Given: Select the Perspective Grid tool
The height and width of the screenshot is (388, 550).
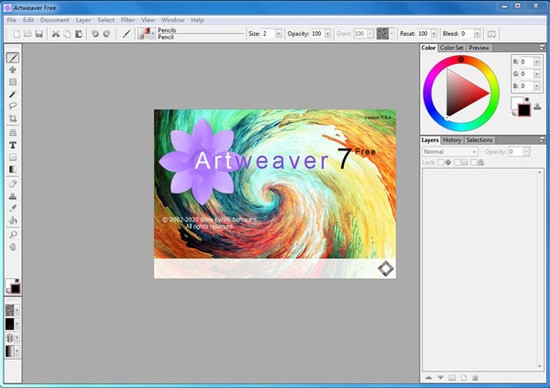Looking at the screenshot, I should tap(13, 133).
